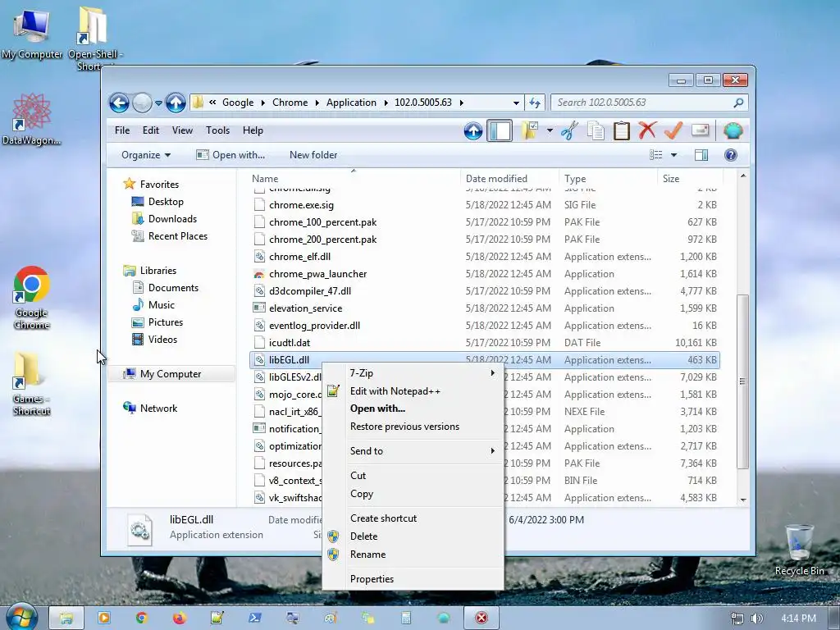
Task: Click the orange checkmark Properties toolbar icon
Action: click(x=673, y=130)
